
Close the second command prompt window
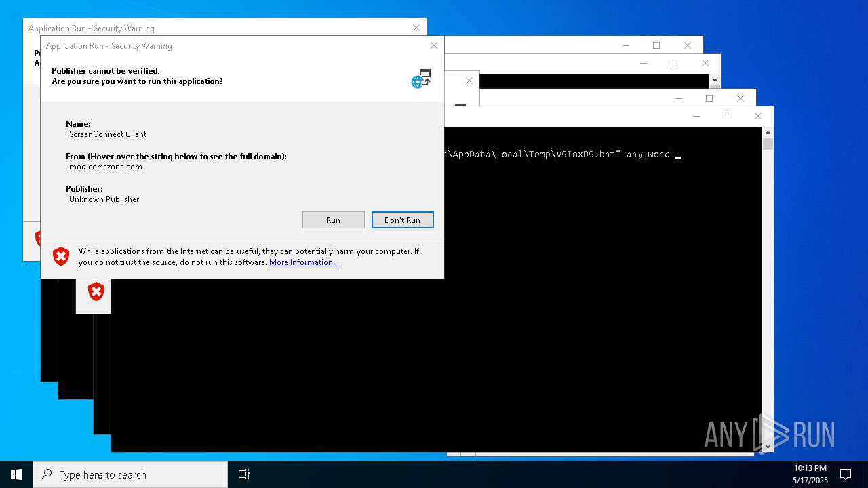pyautogui.click(x=741, y=98)
